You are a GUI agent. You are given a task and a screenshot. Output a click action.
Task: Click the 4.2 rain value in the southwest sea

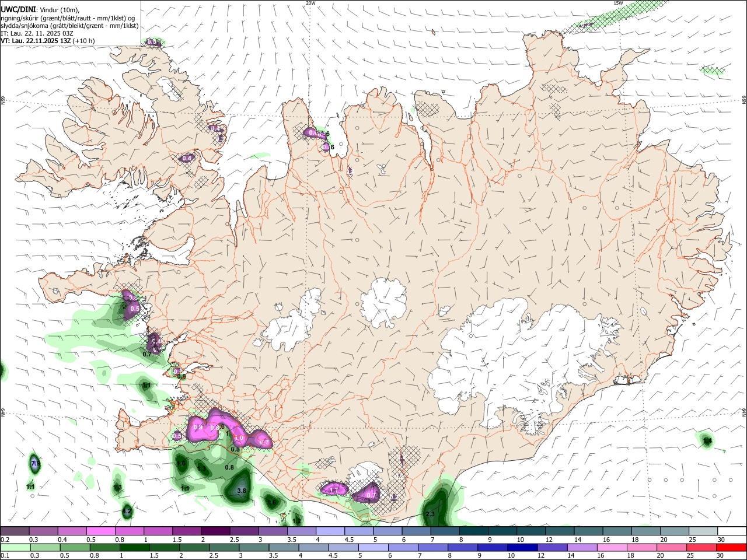coord(127,512)
